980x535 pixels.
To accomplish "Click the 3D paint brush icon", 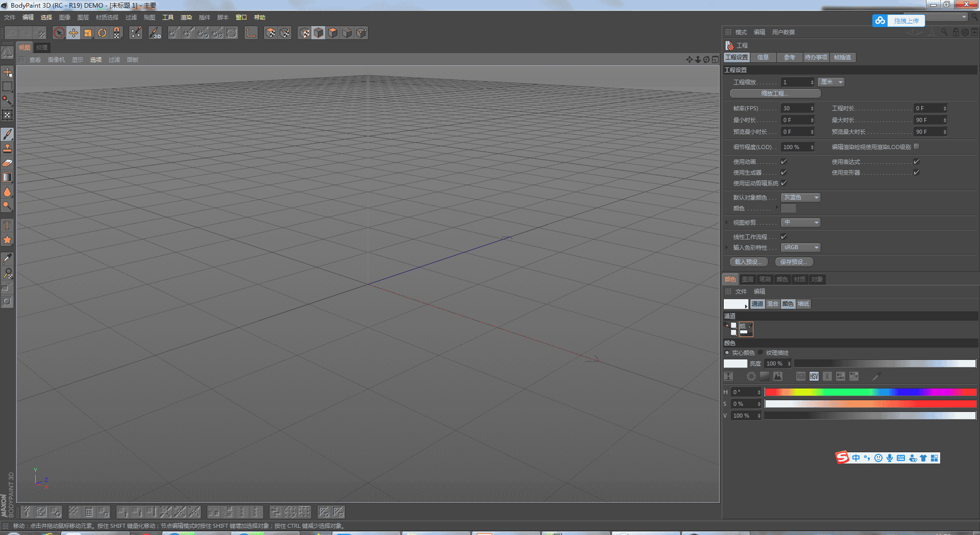I will point(155,33).
